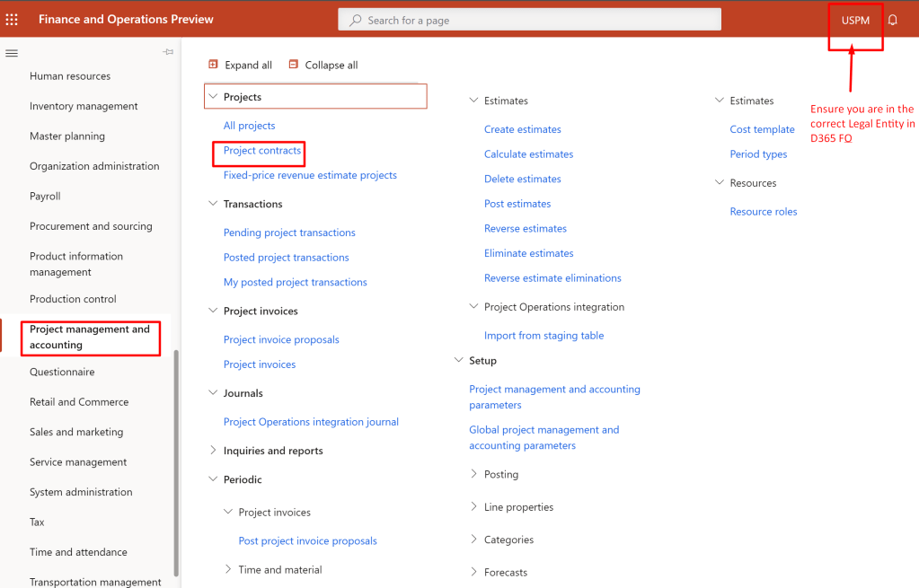The height and width of the screenshot is (588, 919).
Task: Collapse the Project Operations integration section
Action: pos(473,307)
